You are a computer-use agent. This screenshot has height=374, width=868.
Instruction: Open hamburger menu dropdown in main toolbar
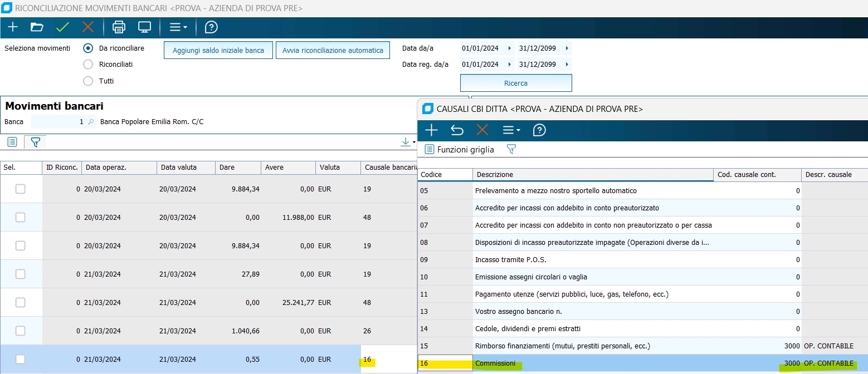178,27
